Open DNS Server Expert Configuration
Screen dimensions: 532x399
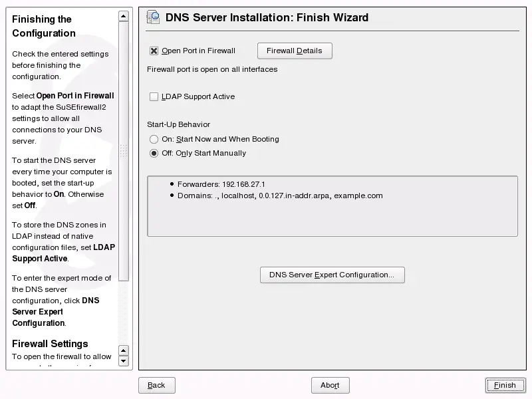(x=332, y=275)
